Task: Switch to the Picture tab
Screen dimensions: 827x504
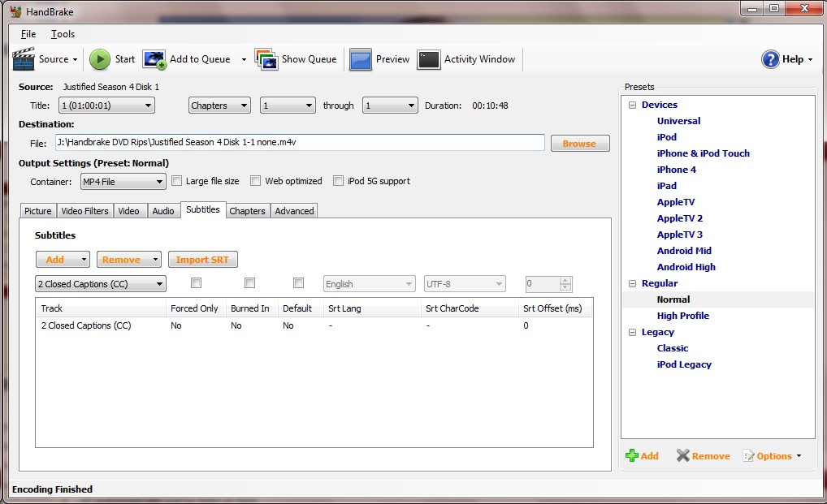Action: pyautogui.click(x=38, y=211)
